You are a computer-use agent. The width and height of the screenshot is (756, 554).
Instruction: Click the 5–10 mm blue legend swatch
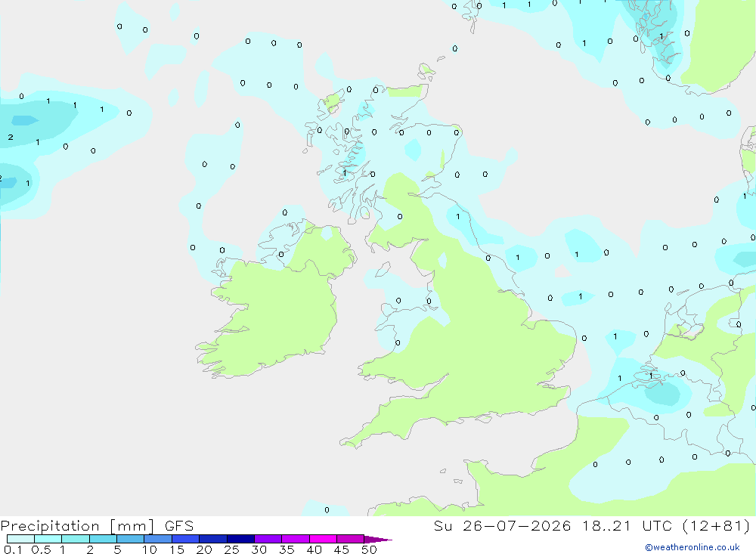[x=130, y=539]
